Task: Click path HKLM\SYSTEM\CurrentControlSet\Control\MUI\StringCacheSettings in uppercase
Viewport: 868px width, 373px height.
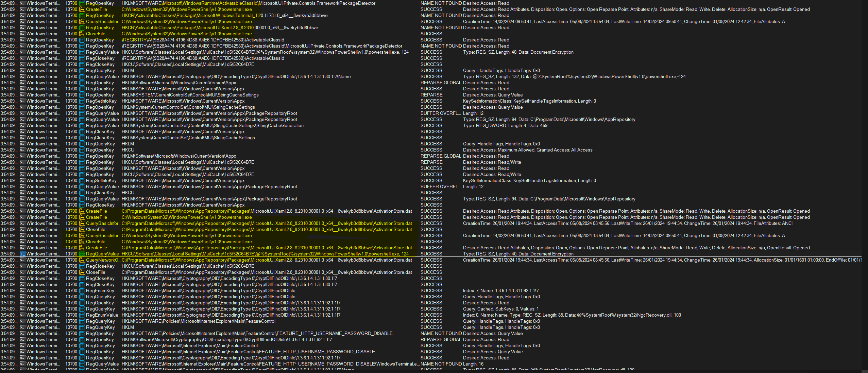Action: click(x=190, y=95)
